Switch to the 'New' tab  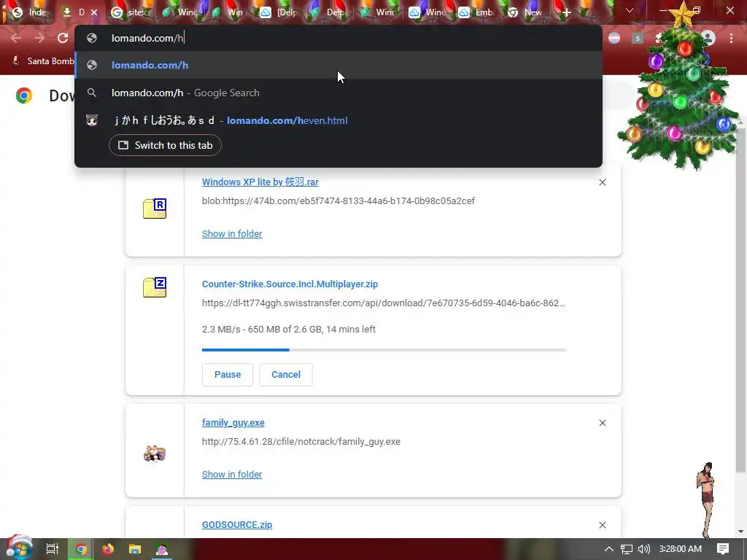pyautogui.click(x=526, y=12)
